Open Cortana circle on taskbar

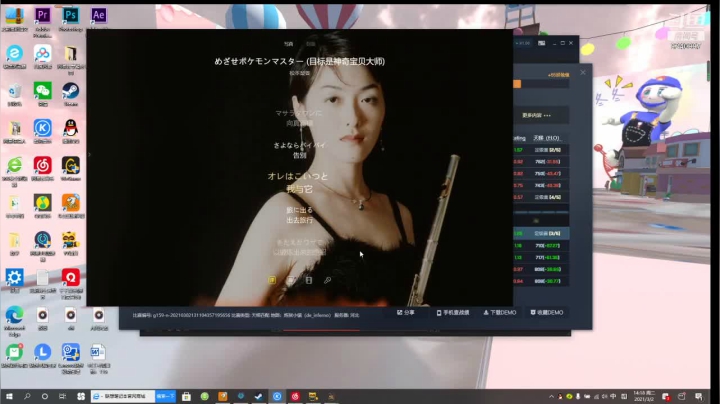tap(45, 396)
